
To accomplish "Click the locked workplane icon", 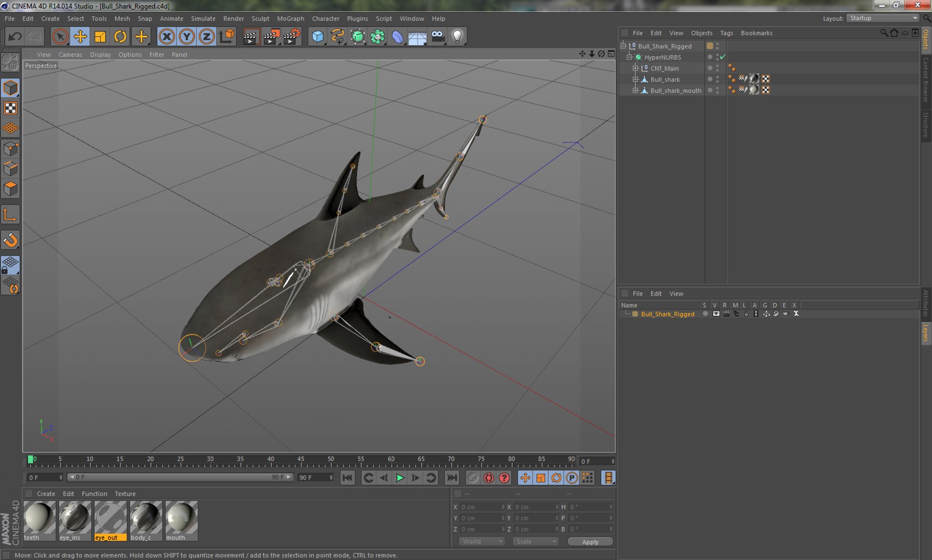I will coord(10,265).
